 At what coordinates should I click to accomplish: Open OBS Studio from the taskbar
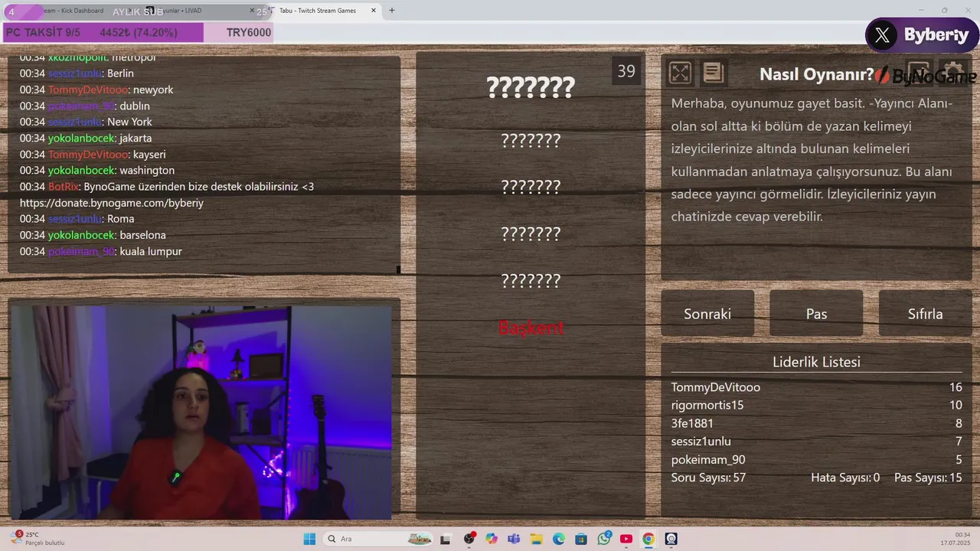tap(469, 539)
